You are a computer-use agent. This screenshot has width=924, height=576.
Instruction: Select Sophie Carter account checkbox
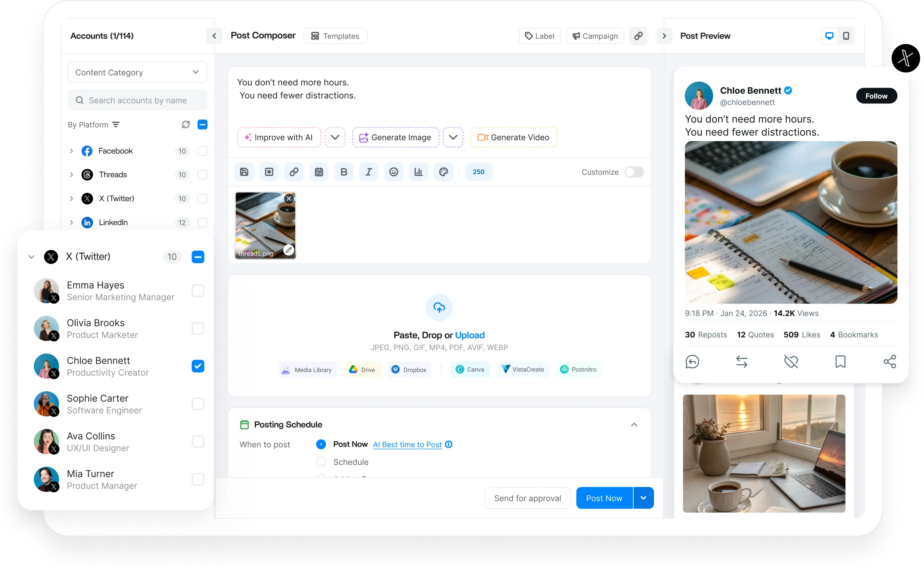coord(198,404)
